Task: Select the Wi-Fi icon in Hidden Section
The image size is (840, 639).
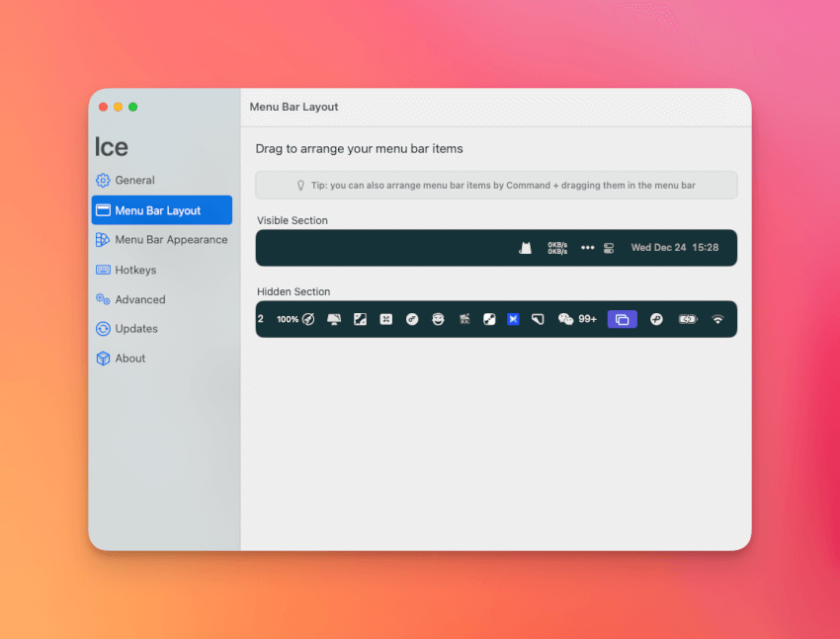Action: (717, 319)
